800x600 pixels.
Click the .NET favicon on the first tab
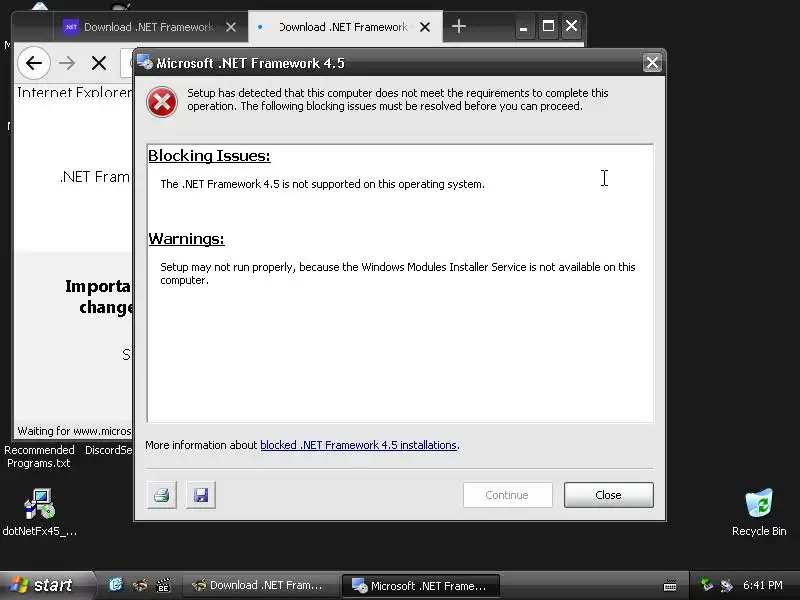point(70,27)
